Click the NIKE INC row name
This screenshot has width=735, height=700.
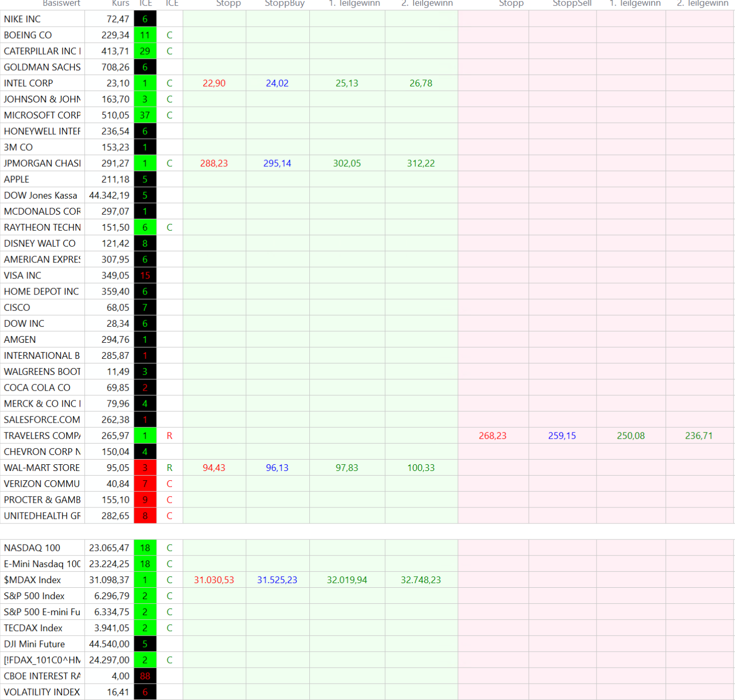(x=23, y=19)
